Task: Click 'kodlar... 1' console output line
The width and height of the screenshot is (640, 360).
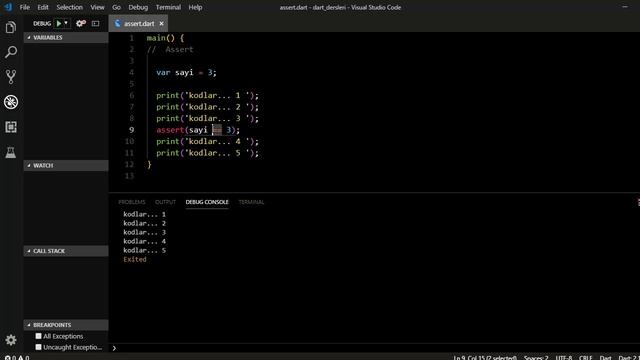Action: coord(144,214)
